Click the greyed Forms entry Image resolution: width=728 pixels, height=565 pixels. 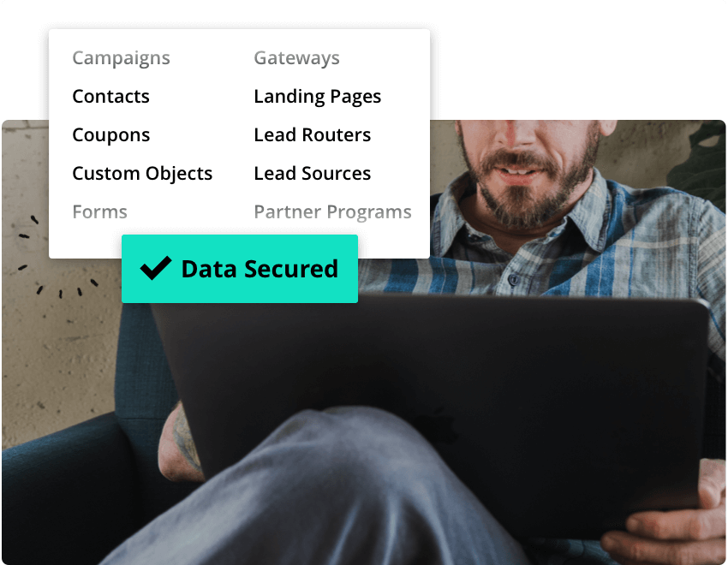point(100,212)
